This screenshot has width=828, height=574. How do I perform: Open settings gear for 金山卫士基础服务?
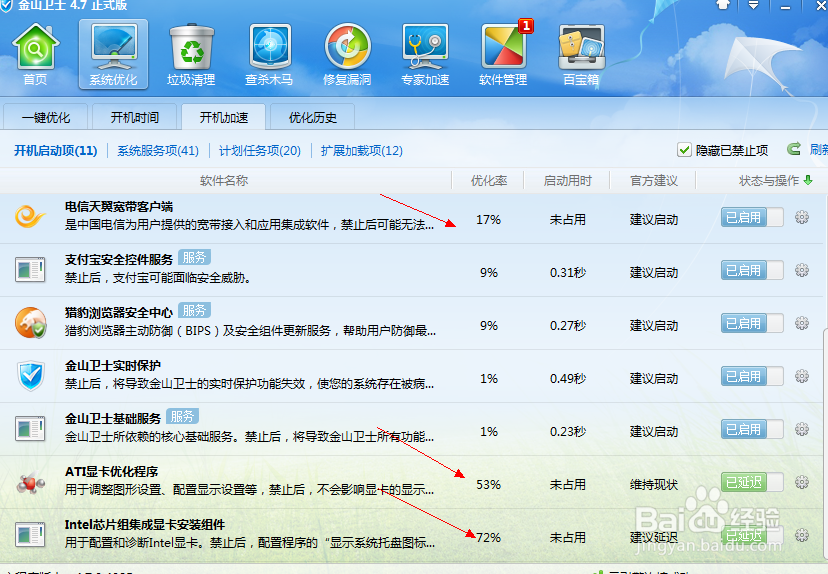click(802, 429)
